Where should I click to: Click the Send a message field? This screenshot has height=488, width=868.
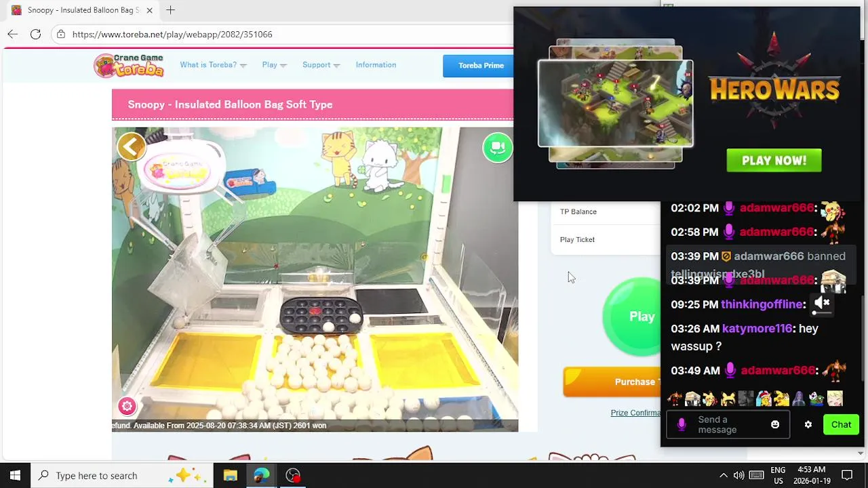728,425
